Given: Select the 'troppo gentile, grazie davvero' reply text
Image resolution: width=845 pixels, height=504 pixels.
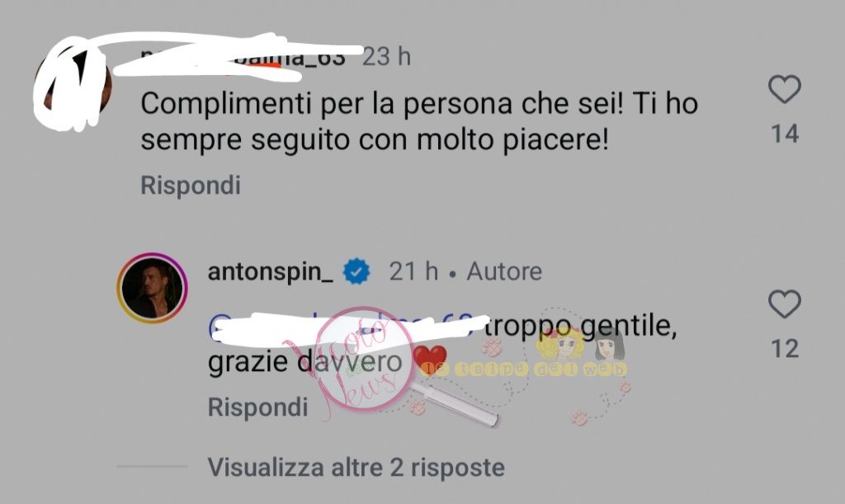Looking at the screenshot, I should point(442,343).
